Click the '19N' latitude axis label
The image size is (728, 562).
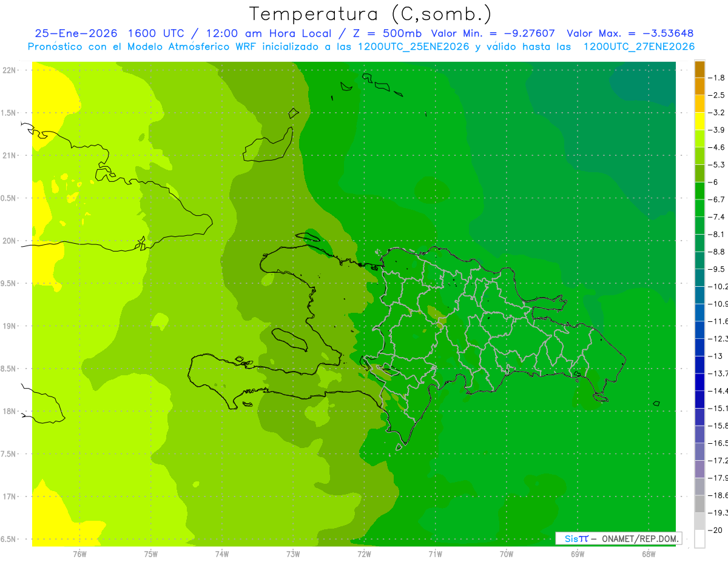coord(8,326)
